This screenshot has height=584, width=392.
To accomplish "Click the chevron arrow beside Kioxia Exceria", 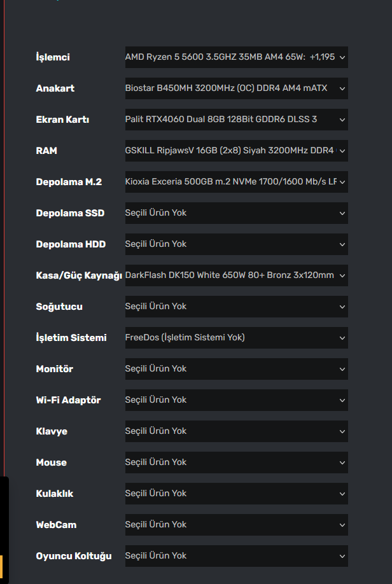I will pos(342,182).
